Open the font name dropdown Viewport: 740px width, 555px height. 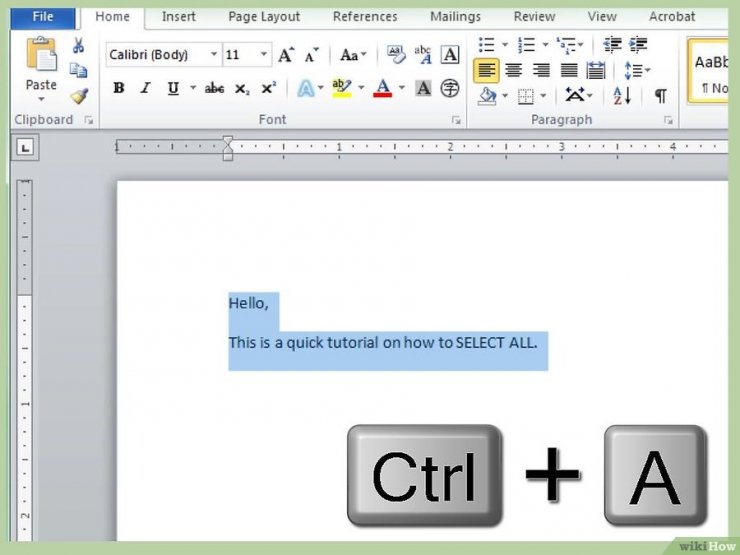pyautogui.click(x=214, y=54)
